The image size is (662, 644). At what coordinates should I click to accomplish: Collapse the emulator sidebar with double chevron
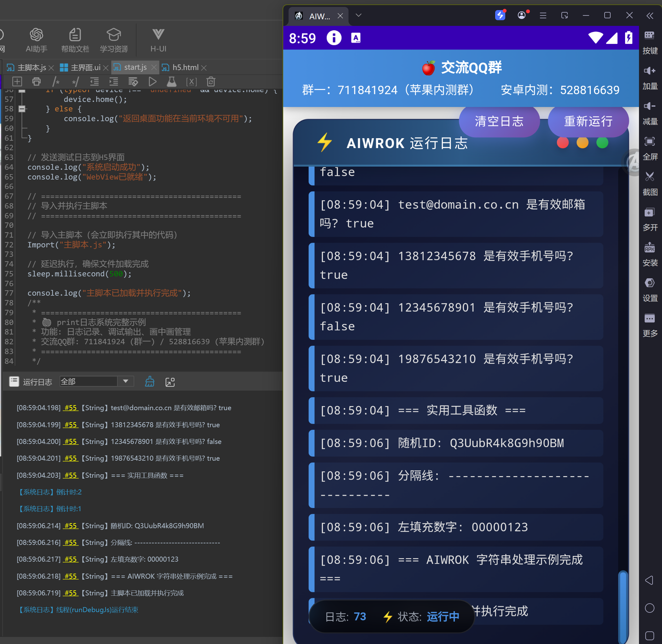coord(650,15)
